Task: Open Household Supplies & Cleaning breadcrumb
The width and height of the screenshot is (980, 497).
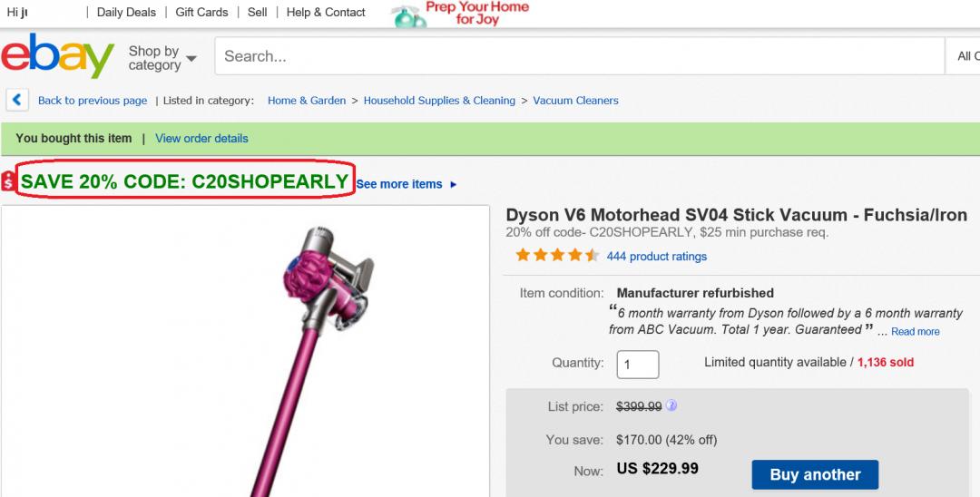Action: tap(439, 101)
